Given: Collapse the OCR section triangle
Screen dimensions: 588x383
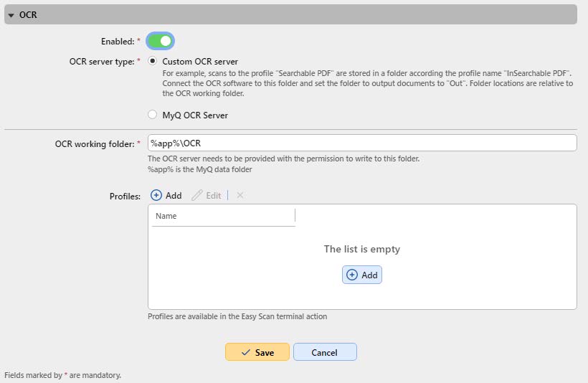Looking at the screenshot, I should click(x=11, y=15).
